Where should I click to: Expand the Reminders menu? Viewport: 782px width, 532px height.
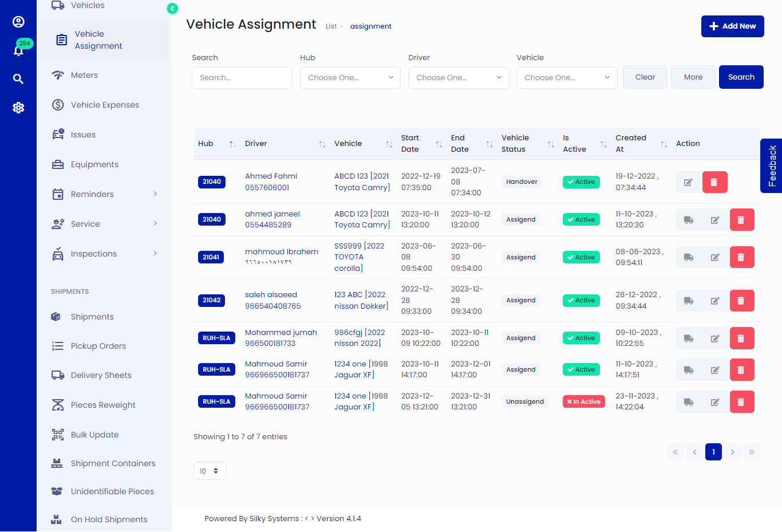104,194
